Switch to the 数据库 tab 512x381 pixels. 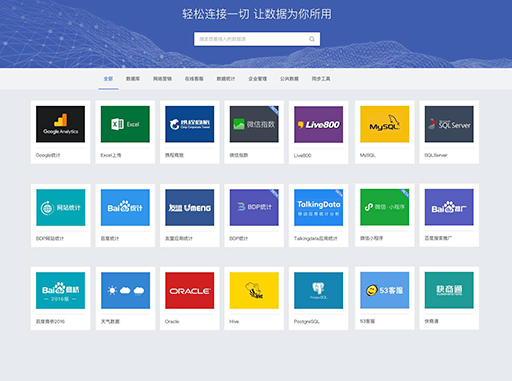133,79
